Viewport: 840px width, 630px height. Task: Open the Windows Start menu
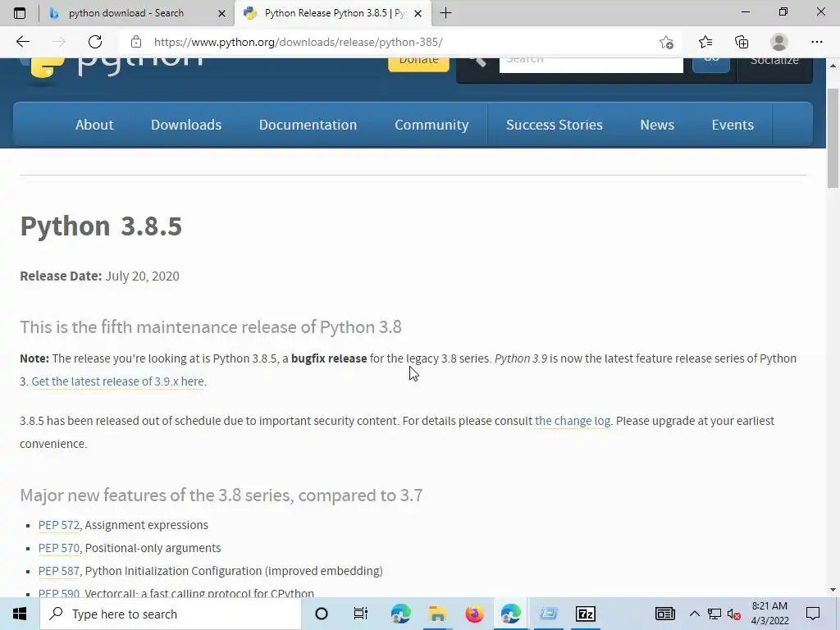pyautogui.click(x=20, y=614)
